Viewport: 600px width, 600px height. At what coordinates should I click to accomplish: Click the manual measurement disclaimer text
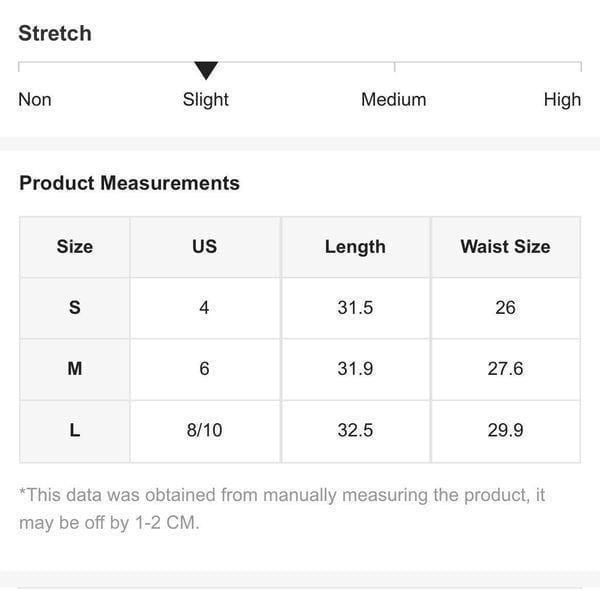[x=282, y=509]
